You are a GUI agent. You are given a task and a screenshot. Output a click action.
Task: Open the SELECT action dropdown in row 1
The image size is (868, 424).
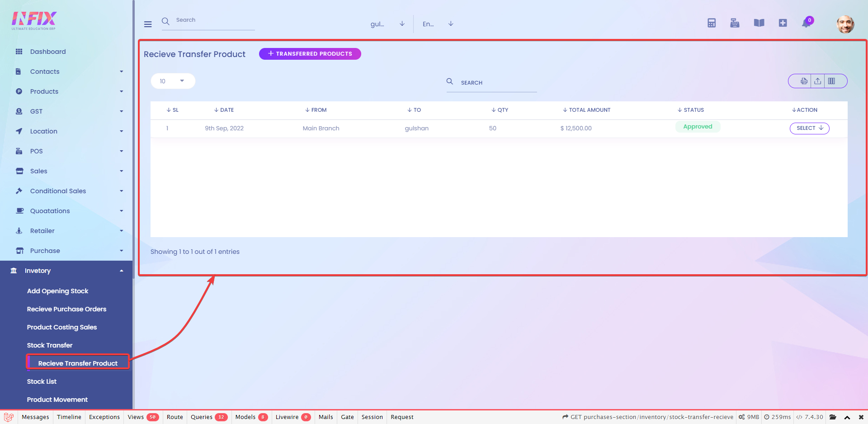click(809, 128)
